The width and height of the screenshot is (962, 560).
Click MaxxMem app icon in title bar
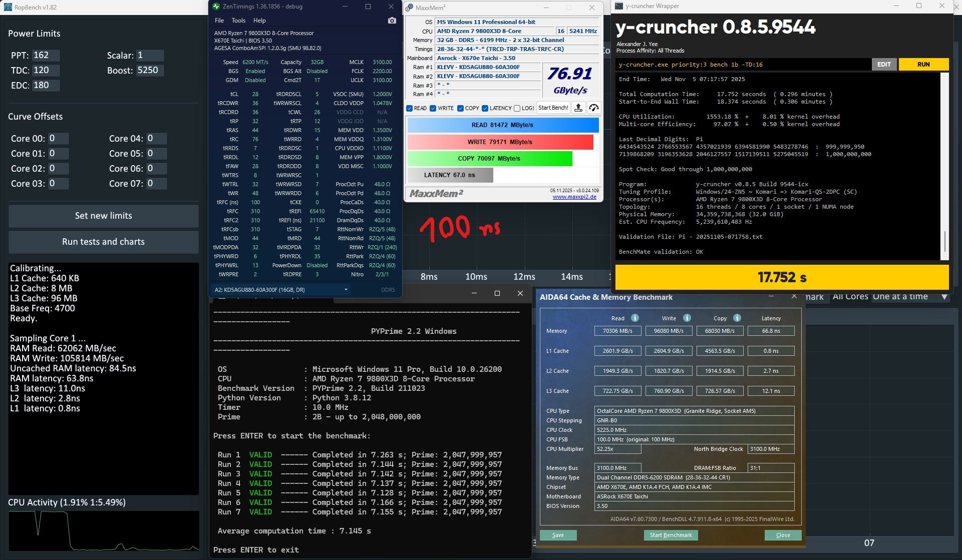point(410,8)
